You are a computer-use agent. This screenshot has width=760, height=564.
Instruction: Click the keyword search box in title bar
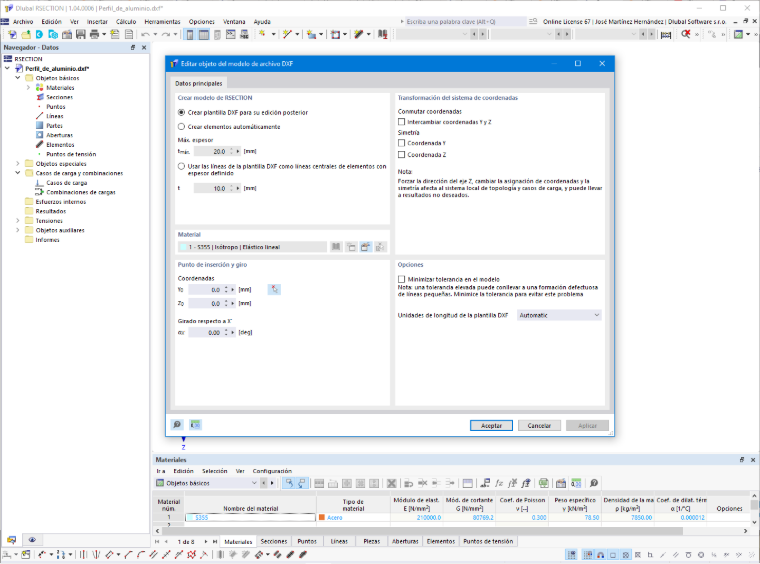(x=466, y=21)
